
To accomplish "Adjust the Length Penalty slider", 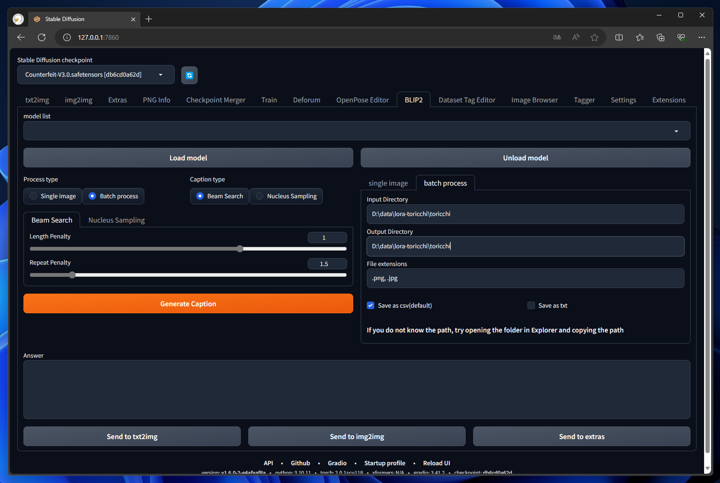I will (x=188, y=249).
